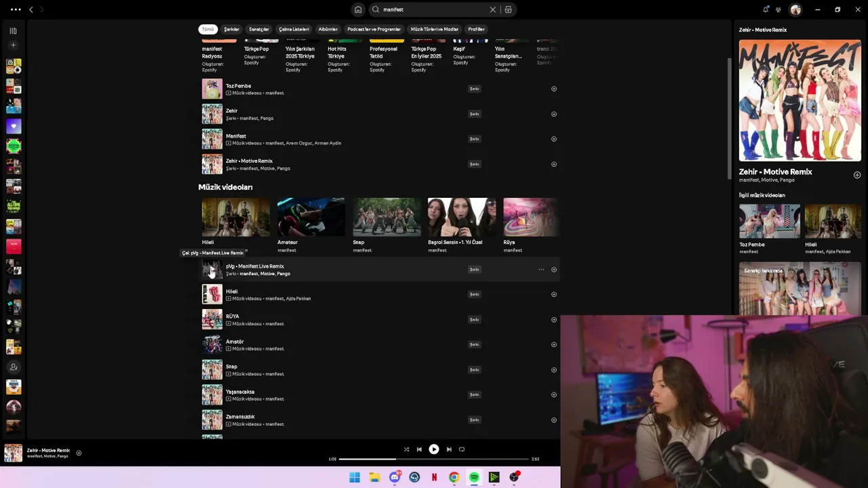
Task: Open the profile avatar menu
Action: coord(795,9)
